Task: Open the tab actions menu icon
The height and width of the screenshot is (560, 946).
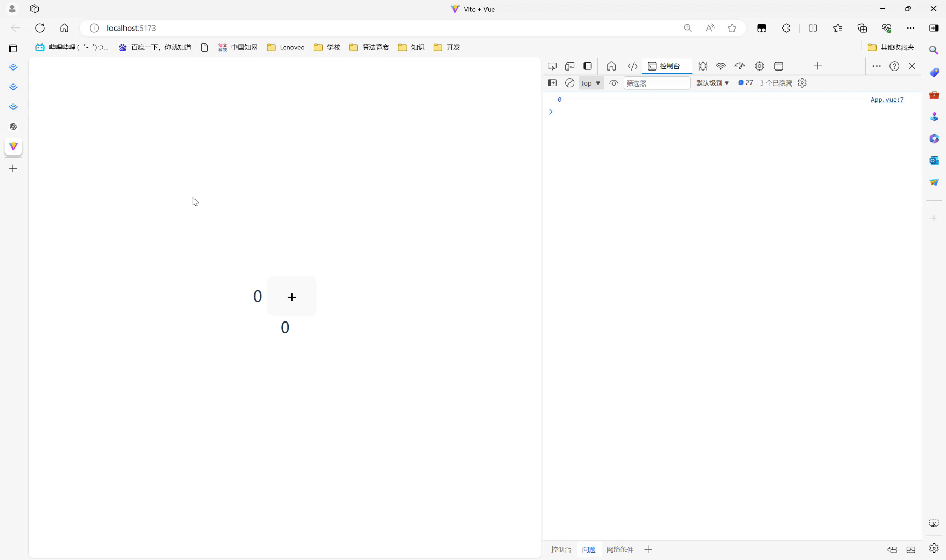Action: click(x=13, y=48)
